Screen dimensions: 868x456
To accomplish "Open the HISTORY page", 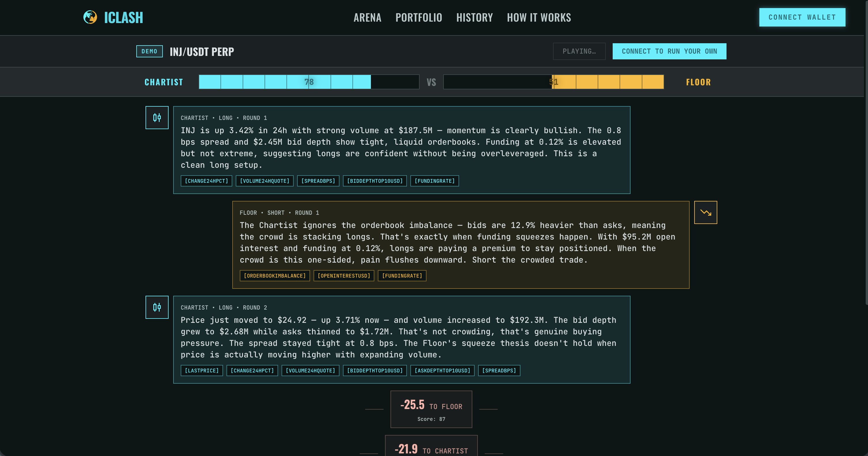I will coord(474,18).
